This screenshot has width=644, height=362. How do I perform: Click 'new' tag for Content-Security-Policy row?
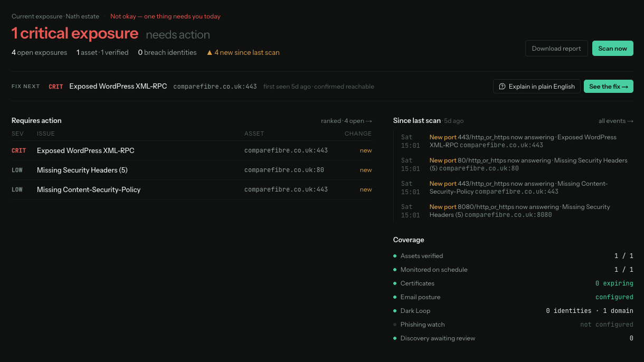pos(366,189)
